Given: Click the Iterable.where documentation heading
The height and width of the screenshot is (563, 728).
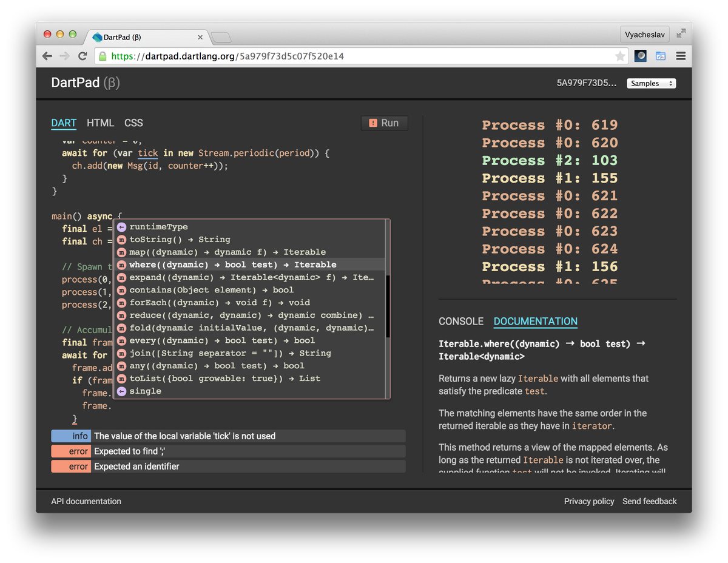Looking at the screenshot, I should (542, 350).
